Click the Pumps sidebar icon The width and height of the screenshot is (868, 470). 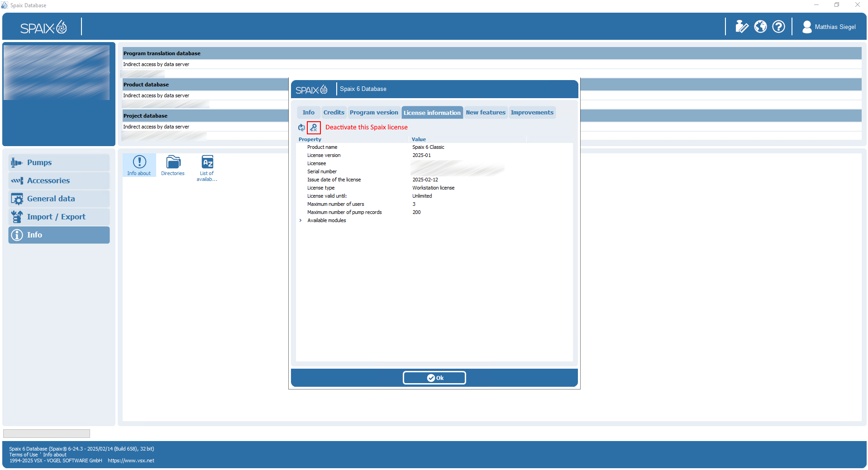coord(17,162)
